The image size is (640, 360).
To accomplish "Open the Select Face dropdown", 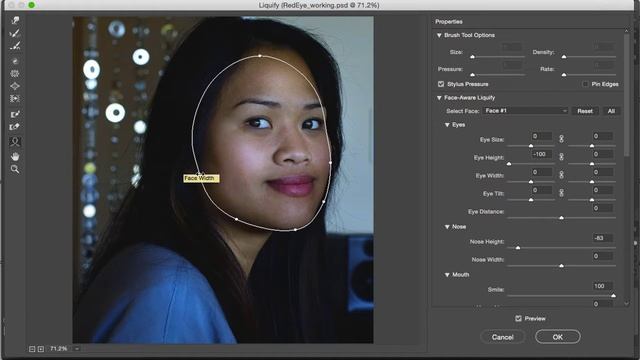I will click(525, 111).
